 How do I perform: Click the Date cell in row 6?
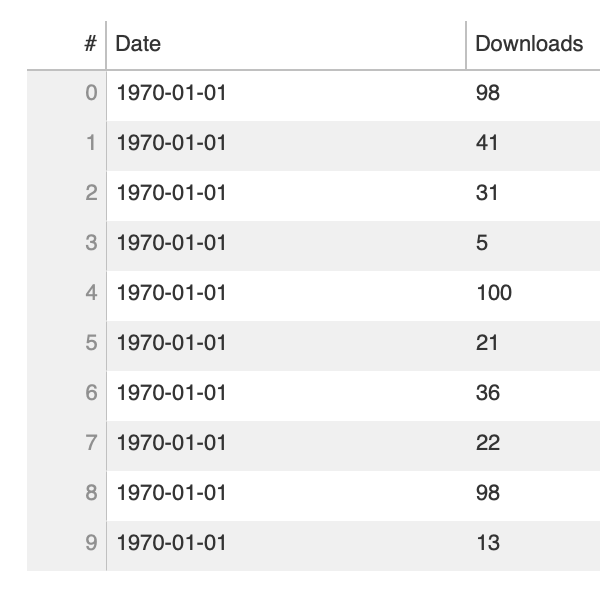click(172, 393)
